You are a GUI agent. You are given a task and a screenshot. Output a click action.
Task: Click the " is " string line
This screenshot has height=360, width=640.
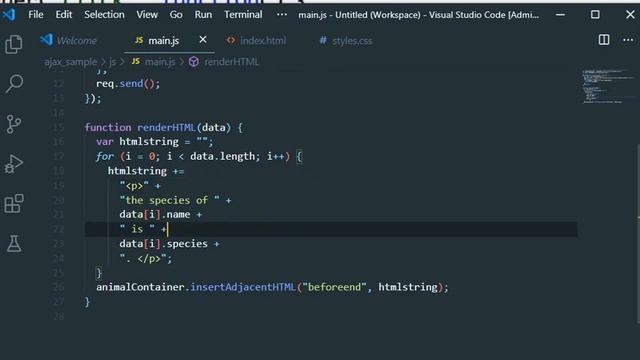click(143, 229)
